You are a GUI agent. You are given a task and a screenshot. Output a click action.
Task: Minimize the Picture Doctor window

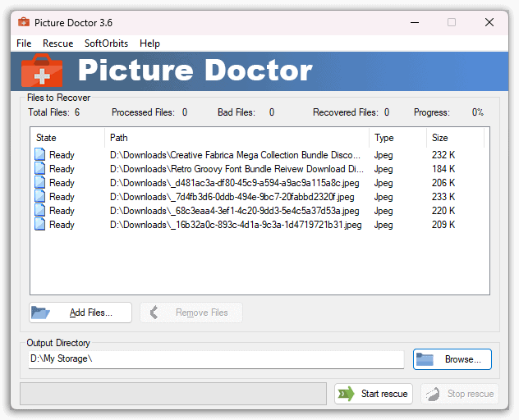[415, 22]
